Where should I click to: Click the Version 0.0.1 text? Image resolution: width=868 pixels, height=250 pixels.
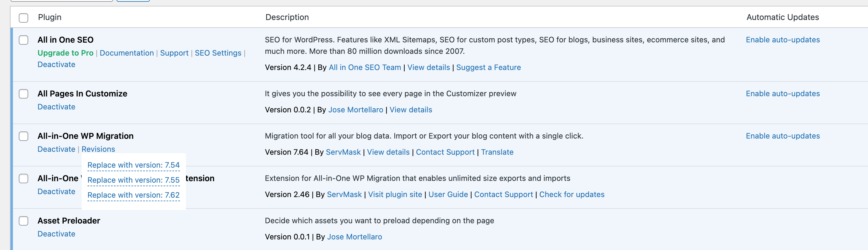(287, 237)
